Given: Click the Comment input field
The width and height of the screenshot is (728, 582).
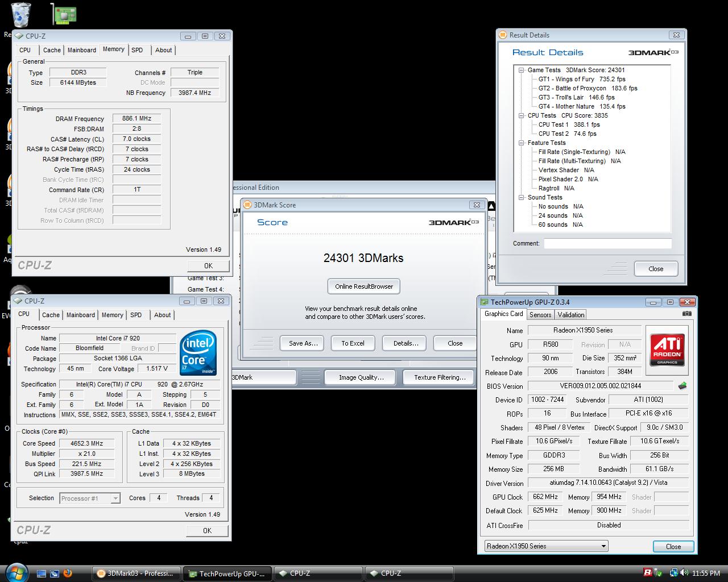Looking at the screenshot, I should pyautogui.click(x=607, y=243).
